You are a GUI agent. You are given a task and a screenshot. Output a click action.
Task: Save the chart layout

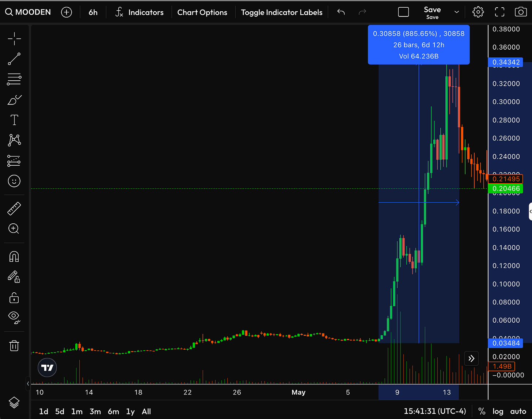click(432, 12)
